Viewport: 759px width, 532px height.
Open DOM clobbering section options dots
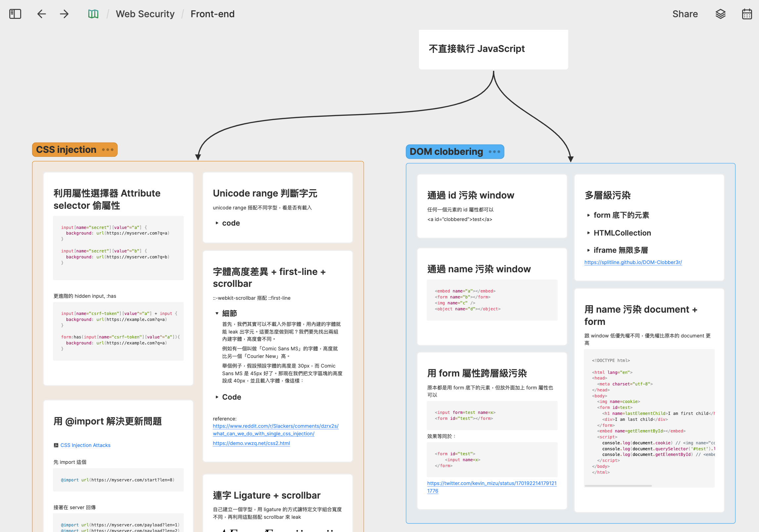pos(494,152)
